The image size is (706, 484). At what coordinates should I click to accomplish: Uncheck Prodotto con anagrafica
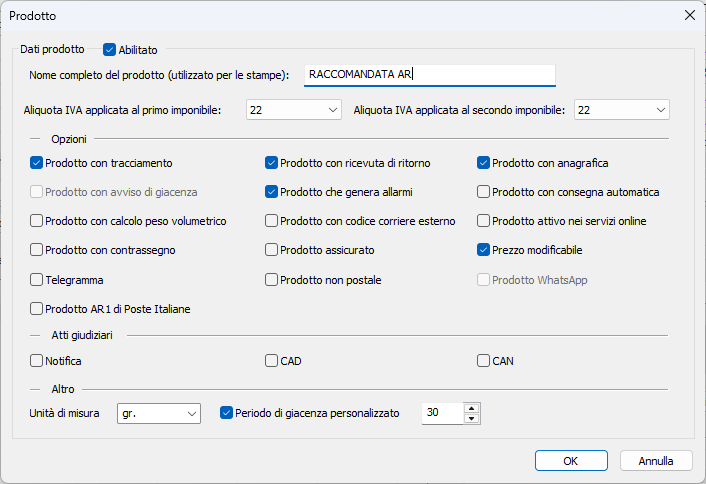(483, 163)
